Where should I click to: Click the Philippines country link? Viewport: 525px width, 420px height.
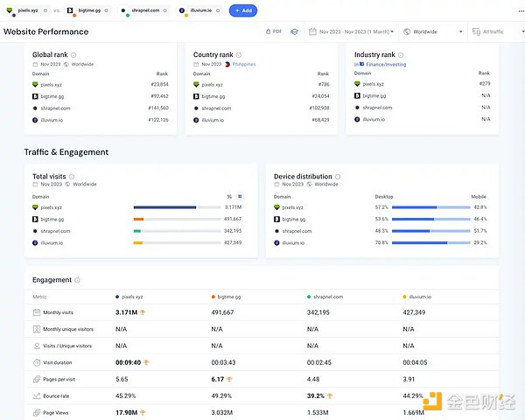point(243,64)
